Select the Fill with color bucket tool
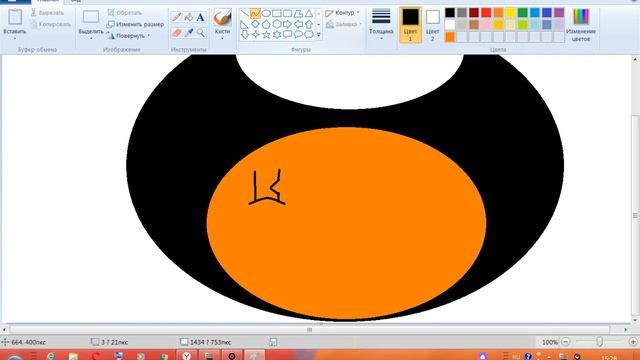Viewport: 640px width, 360px height. coord(188,17)
